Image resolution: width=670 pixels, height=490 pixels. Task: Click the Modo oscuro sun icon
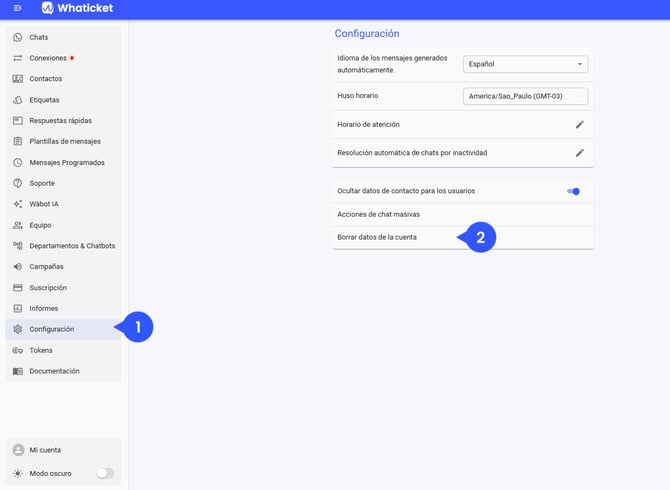[18, 473]
